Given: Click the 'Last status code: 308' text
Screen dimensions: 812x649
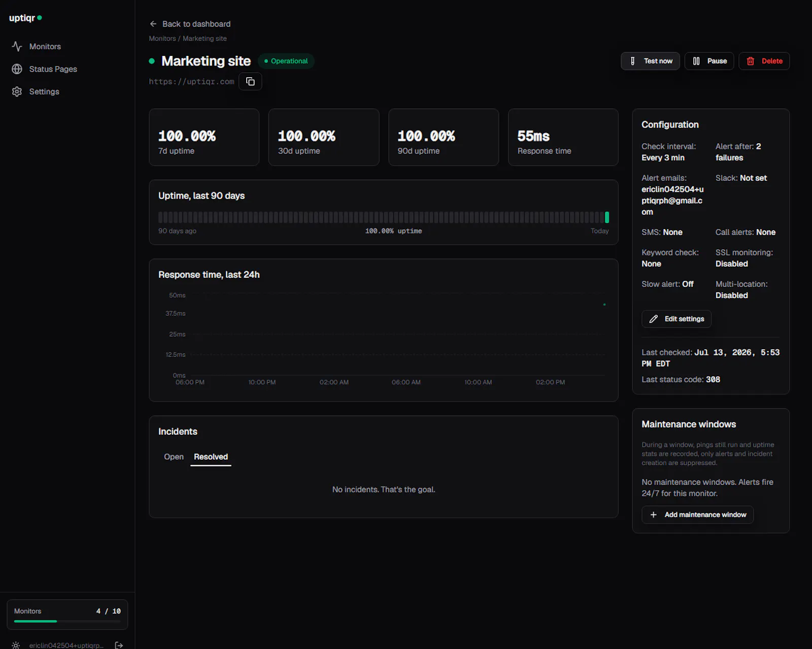Looking at the screenshot, I should [681, 379].
